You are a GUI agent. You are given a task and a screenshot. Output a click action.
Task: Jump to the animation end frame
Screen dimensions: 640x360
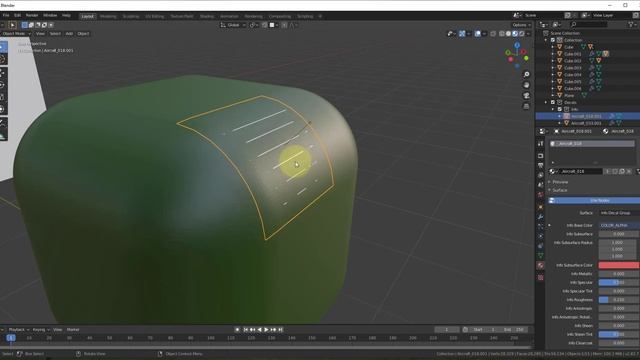[x=280, y=329]
